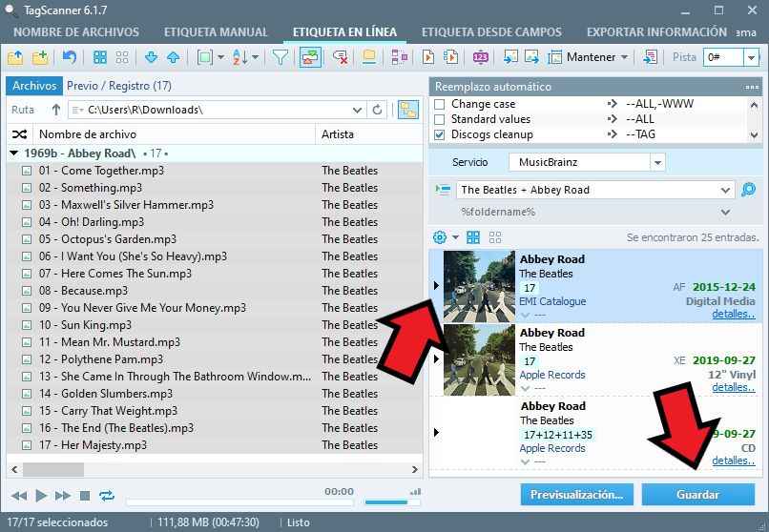The height and width of the screenshot is (532, 769).
Task: Open the Pista numbering dropdown
Action: pyautogui.click(x=751, y=57)
